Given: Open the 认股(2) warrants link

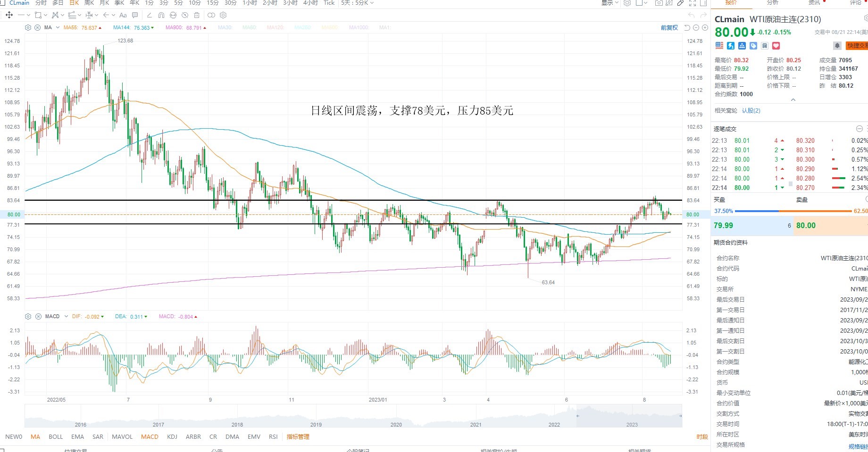Looking at the screenshot, I should (751, 111).
